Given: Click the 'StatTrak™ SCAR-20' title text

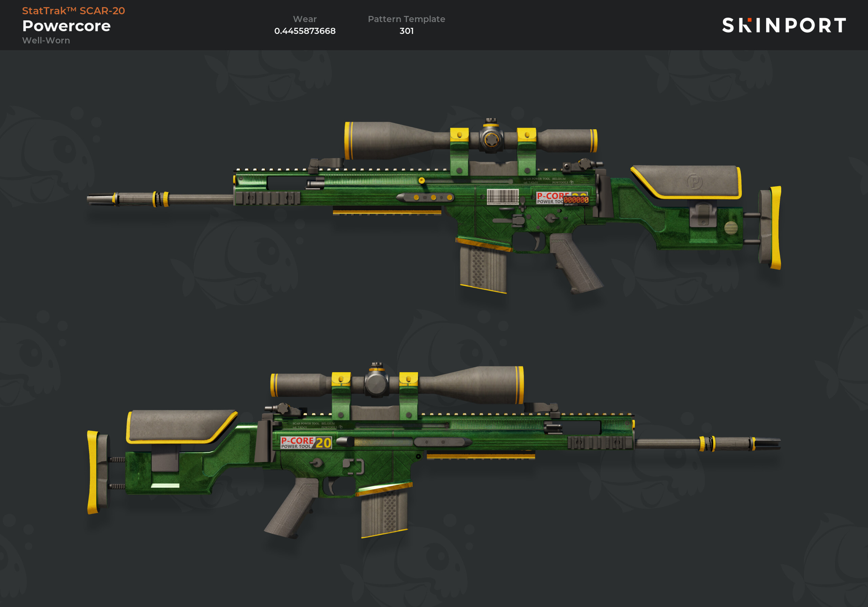Looking at the screenshot, I should (x=73, y=11).
